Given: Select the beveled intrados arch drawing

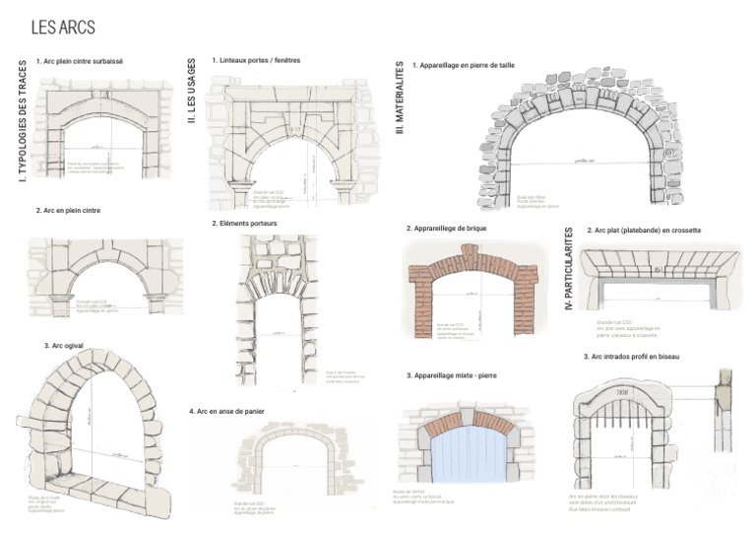Looking at the screenshot, I should click(623, 434).
